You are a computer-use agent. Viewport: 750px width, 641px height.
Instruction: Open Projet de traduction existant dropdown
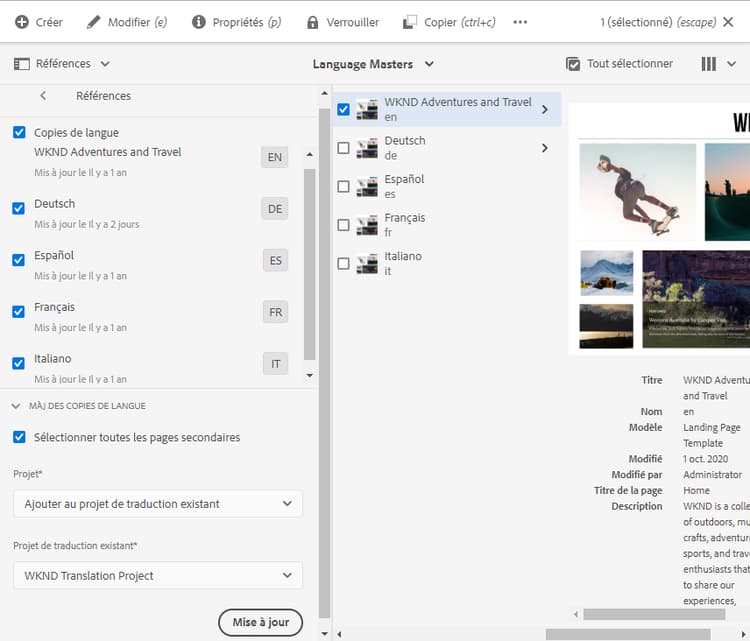coord(158,575)
